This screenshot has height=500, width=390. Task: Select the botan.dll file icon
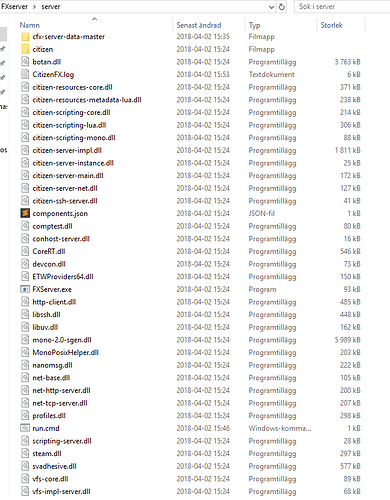(25, 62)
